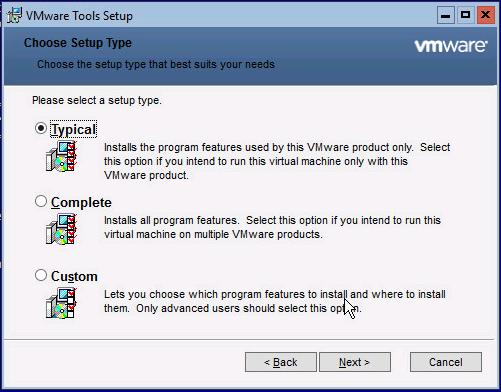Click the Custom option label text
Screen dimensions: 501x392
click(74, 276)
